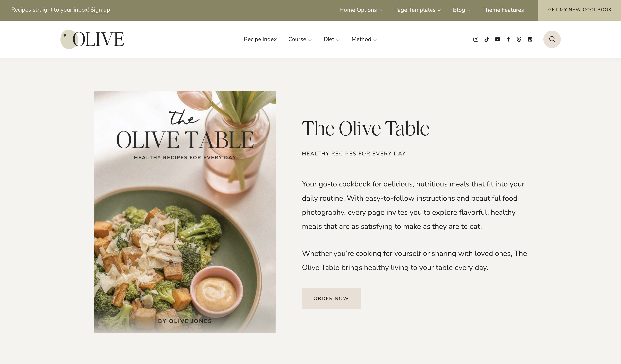The image size is (621, 364).
Task: Expand the Page Templates dropdown
Action: pyautogui.click(x=418, y=10)
